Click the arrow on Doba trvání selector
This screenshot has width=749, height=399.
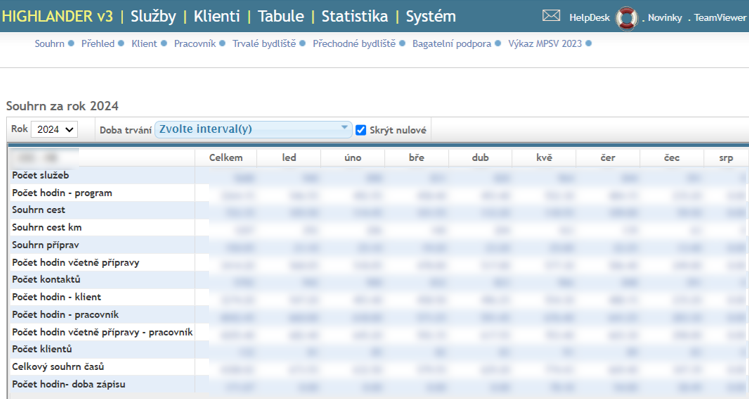coord(344,128)
